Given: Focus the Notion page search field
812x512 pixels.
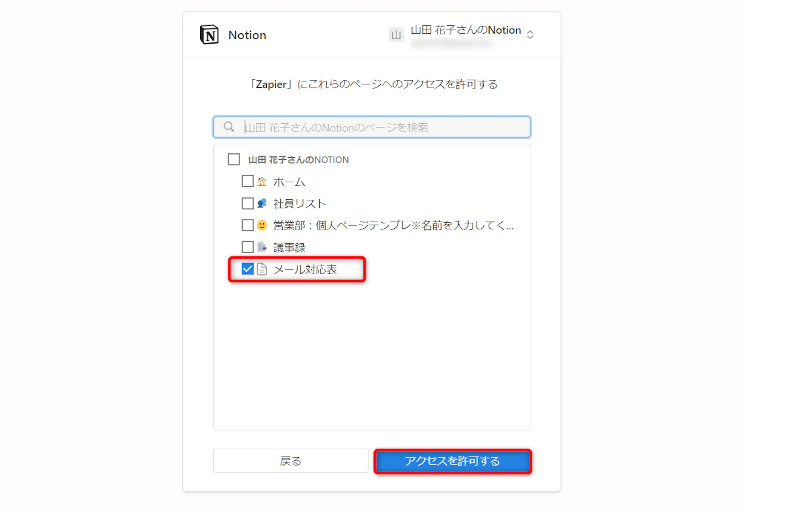Looking at the screenshot, I should 381,127.
